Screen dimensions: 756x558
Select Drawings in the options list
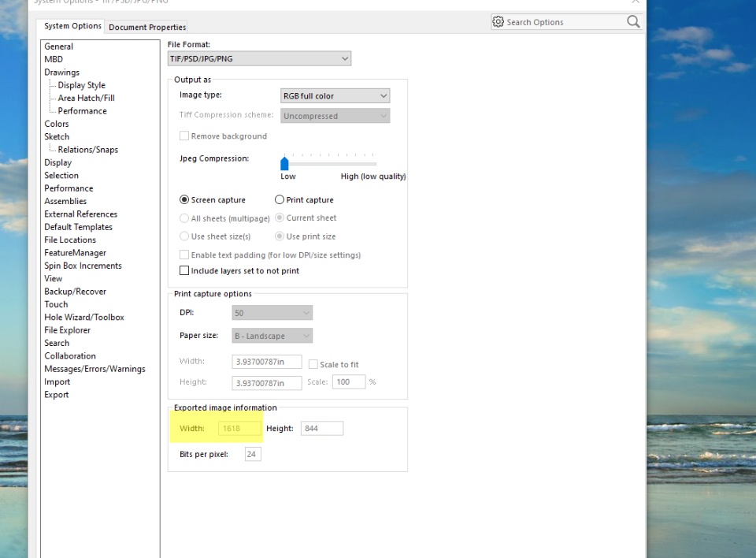pos(61,72)
